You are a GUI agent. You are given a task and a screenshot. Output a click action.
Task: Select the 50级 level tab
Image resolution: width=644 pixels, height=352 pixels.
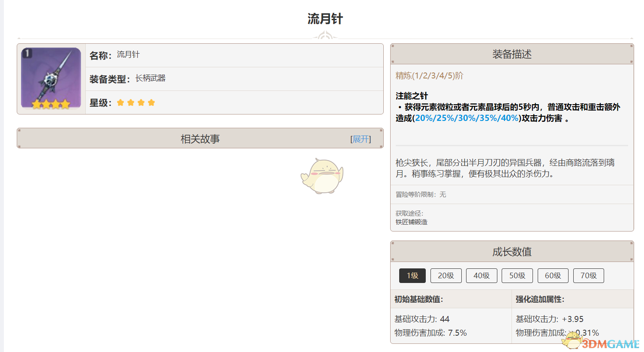(517, 276)
